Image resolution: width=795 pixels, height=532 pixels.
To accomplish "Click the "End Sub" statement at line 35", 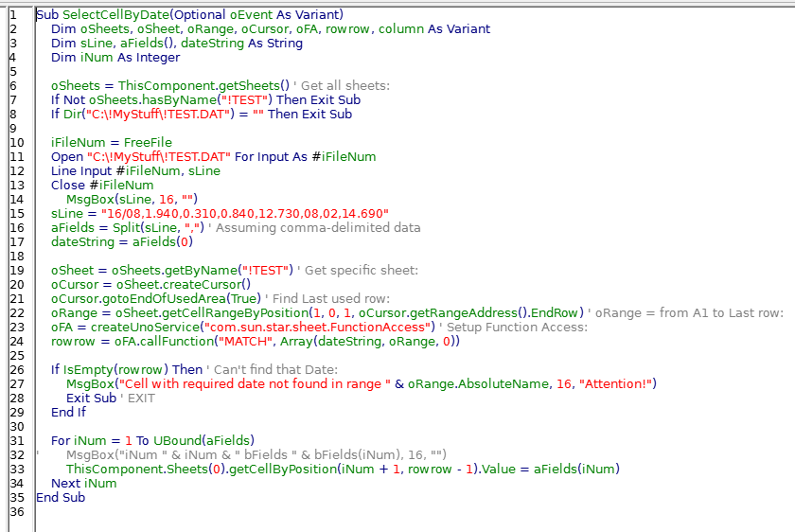I will click(x=61, y=497).
